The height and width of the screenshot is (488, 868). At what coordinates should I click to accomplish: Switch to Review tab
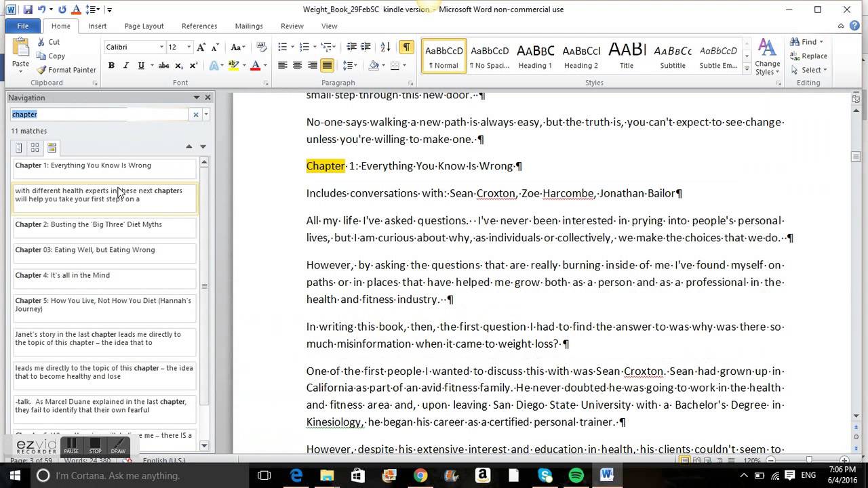292,26
